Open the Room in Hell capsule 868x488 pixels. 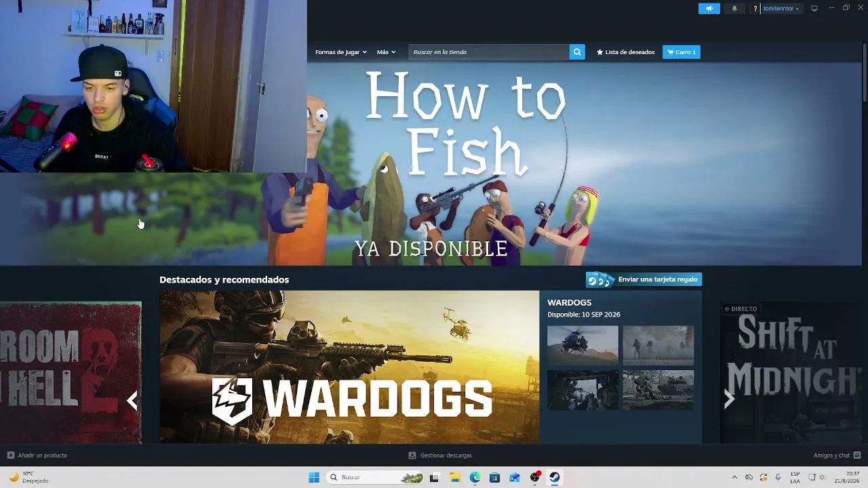tap(71, 372)
